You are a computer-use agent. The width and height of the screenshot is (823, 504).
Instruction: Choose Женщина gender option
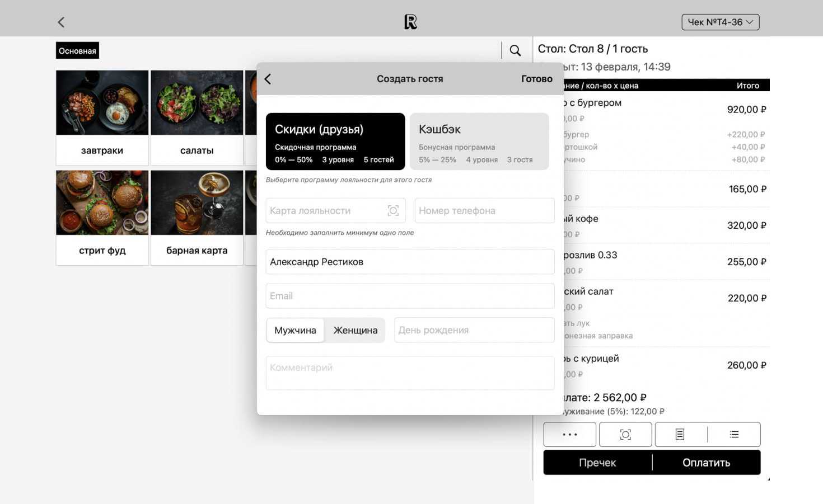click(x=356, y=330)
